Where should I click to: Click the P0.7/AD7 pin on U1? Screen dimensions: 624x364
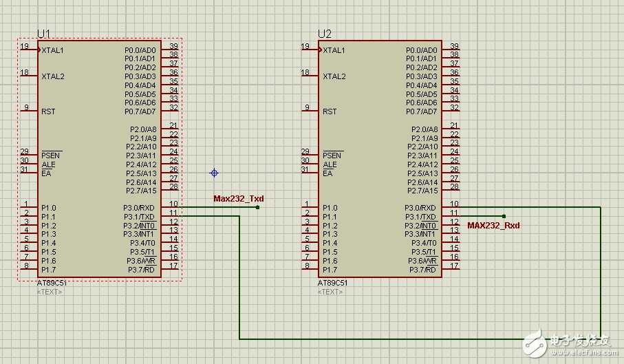[140, 111]
